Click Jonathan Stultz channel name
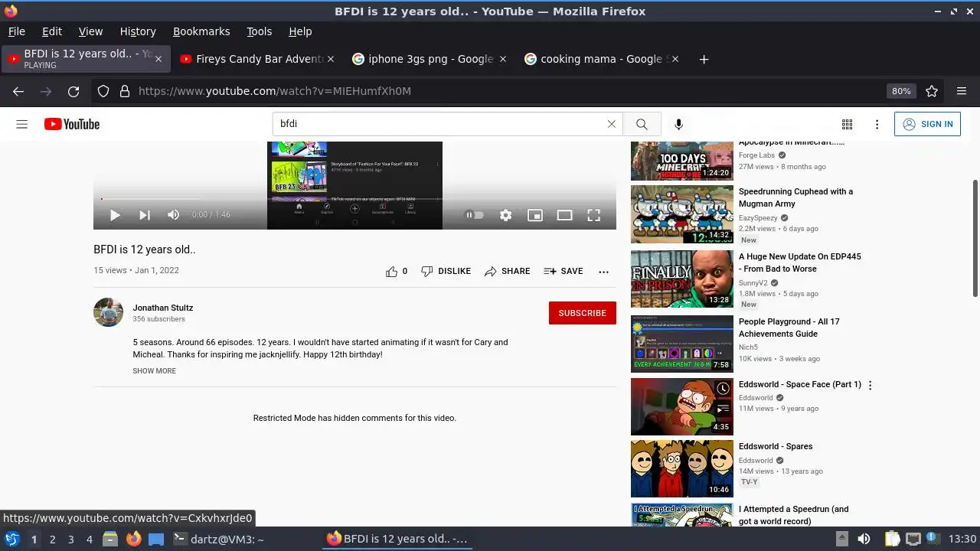Viewport: 980px width, 551px height. click(x=163, y=308)
